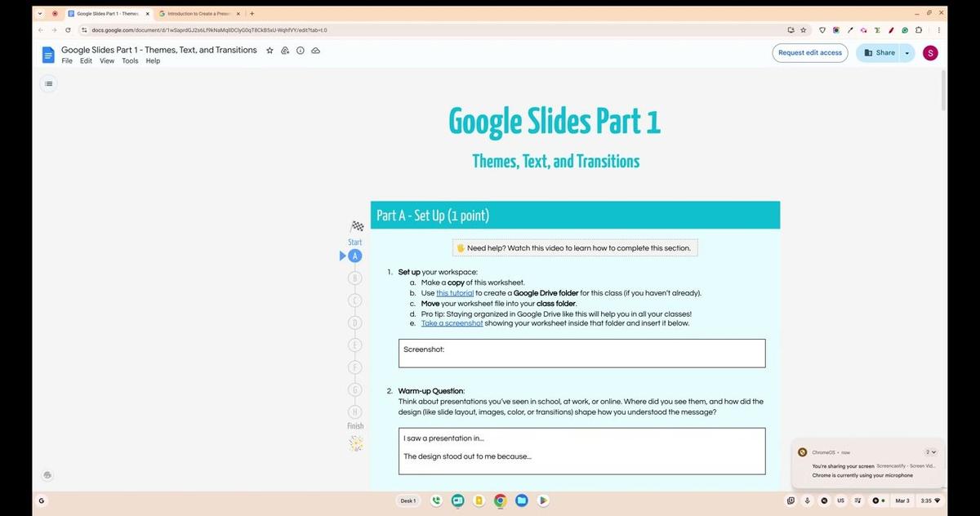Open the Tools menu
This screenshot has height=516, width=980.
[x=130, y=61]
